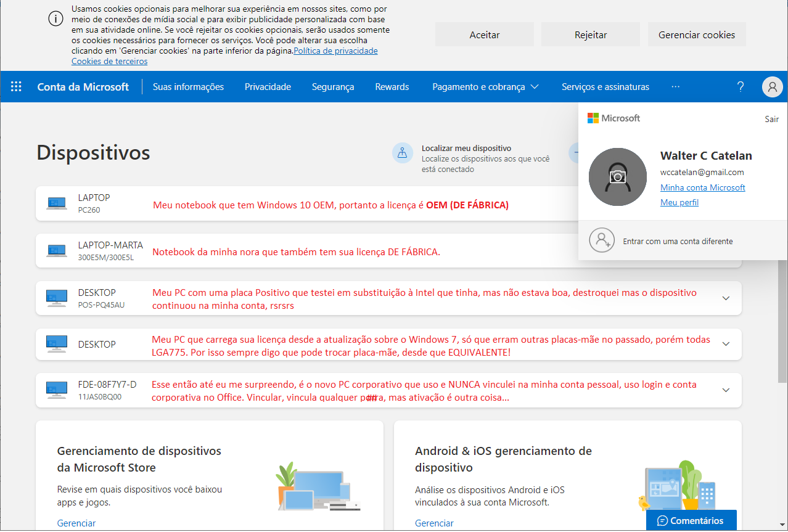Click the Microsoft logo in account panel
Image resolution: width=788 pixels, height=532 pixels.
coord(614,118)
